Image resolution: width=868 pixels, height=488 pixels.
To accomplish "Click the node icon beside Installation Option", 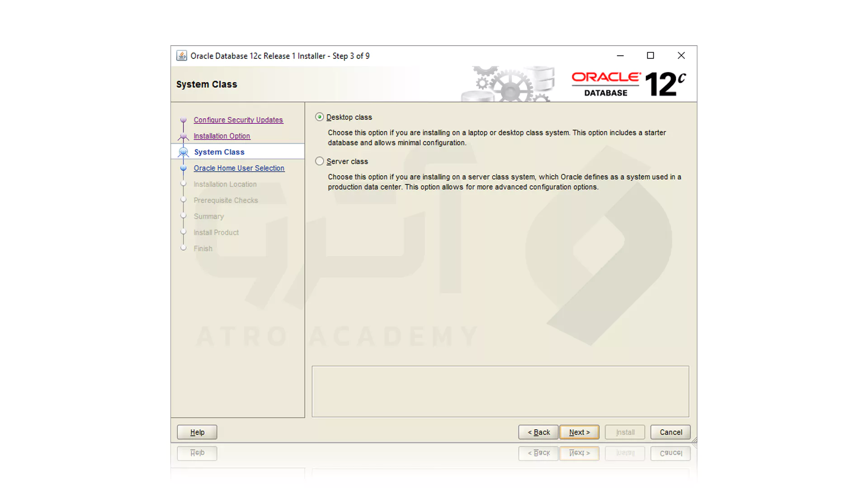I will [184, 136].
